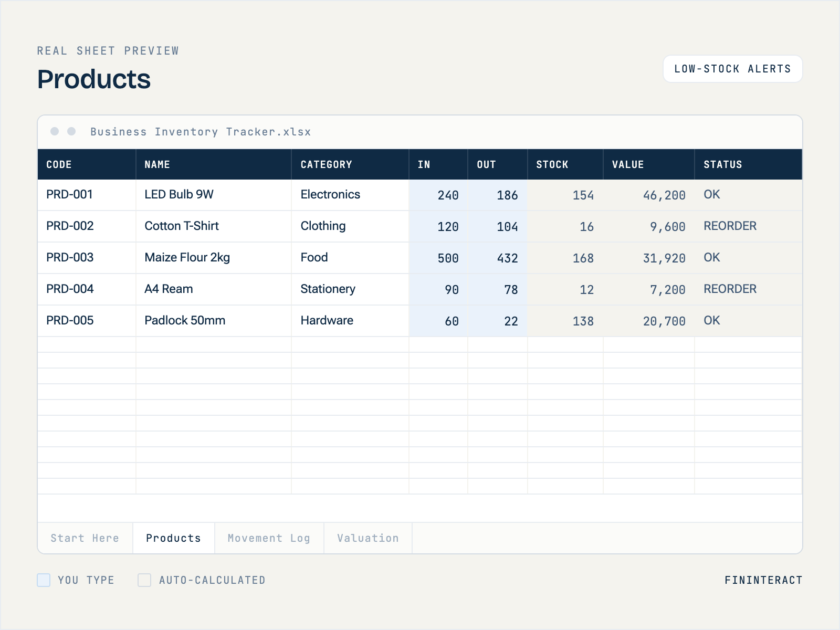Open the Start Here sheet tab
Viewport: 840px width, 630px height.
coord(85,538)
